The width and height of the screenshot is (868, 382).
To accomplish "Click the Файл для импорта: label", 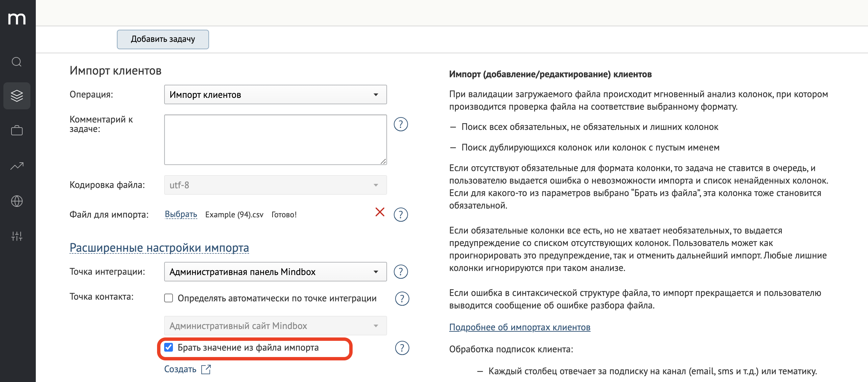I will tap(109, 215).
